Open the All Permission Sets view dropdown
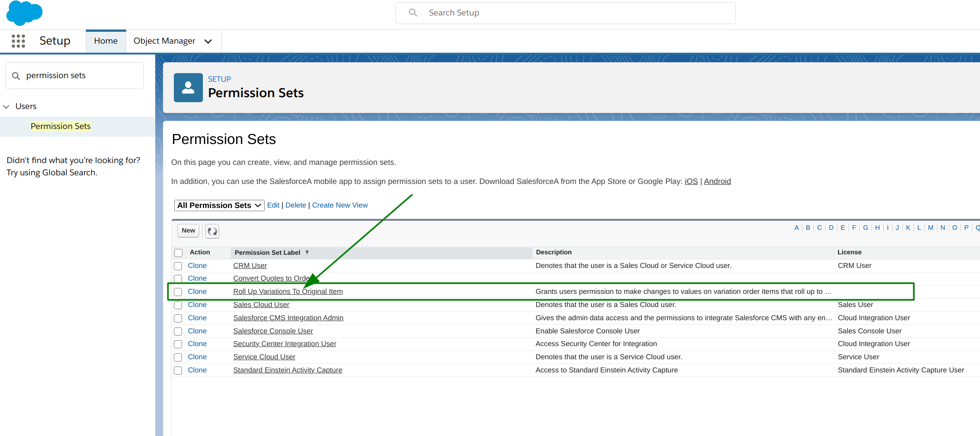 point(219,205)
